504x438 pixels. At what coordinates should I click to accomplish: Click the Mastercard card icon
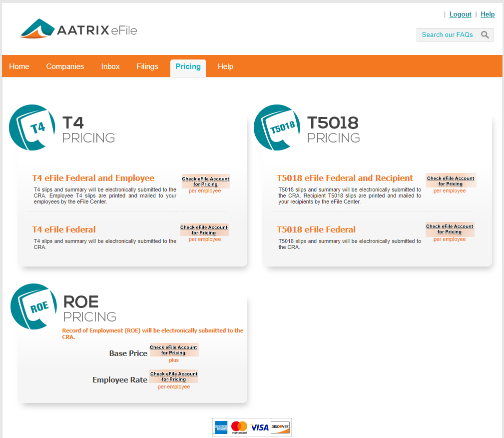239,427
